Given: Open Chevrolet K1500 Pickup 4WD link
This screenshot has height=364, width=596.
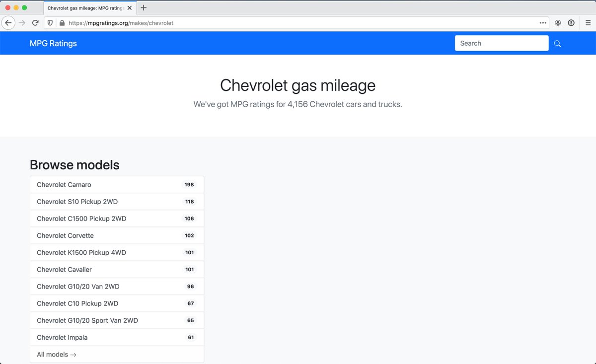Looking at the screenshot, I should pyautogui.click(x=117, y=252).
